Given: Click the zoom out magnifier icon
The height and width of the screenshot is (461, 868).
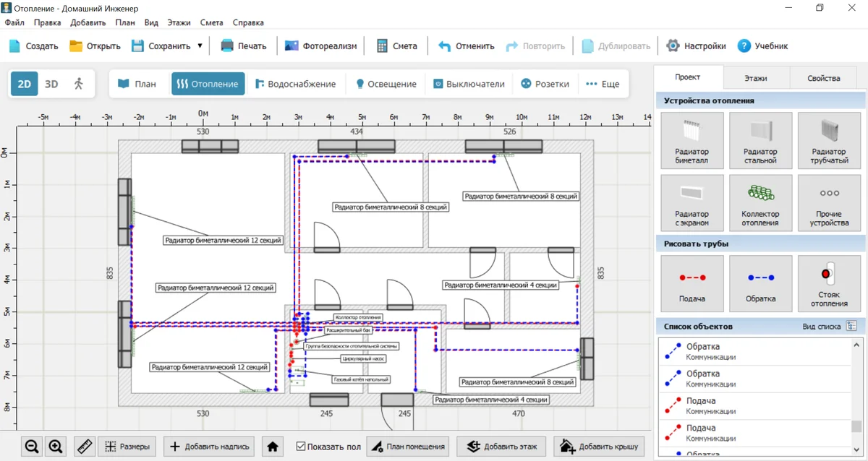Looking at the screenshot, I should click(32, 447).
